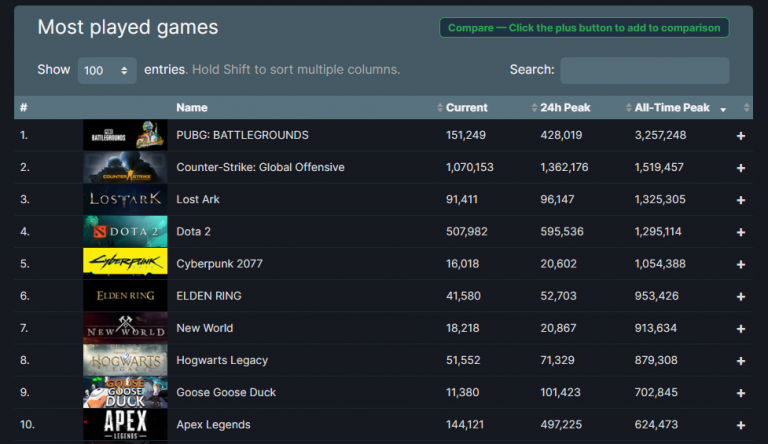Select Apex Legends current value 144,121
Screen dimensions: 768x444
pos(465,425)
